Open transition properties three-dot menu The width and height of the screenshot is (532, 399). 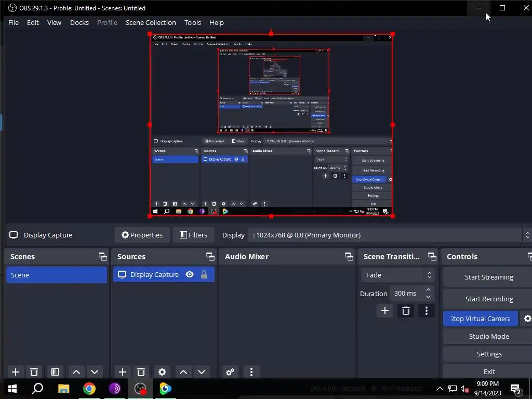(x=427, y=311)
